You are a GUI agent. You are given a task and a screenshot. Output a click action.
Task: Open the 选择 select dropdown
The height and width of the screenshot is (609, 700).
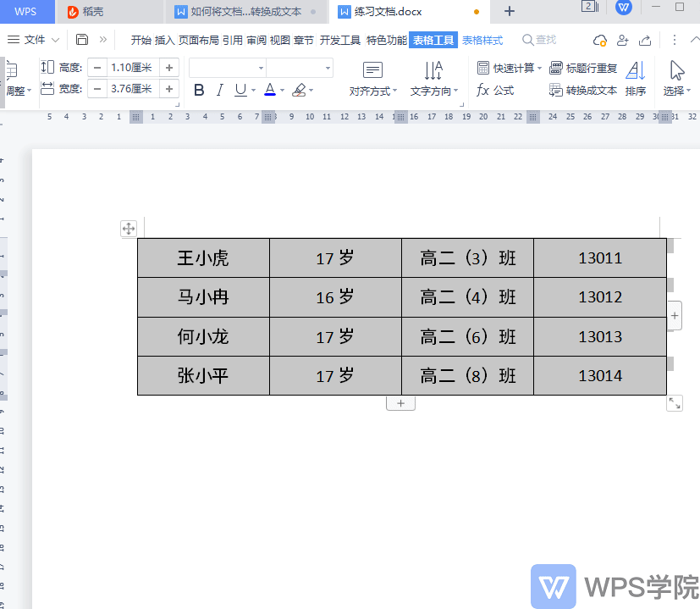click(x=677, y=80)
